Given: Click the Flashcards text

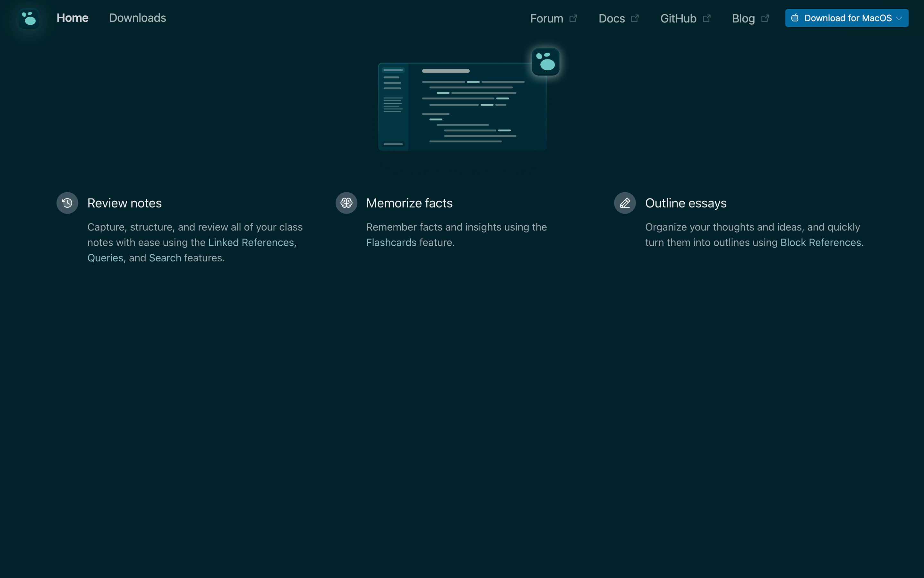Looking at the screenshot, I should 391,242.
